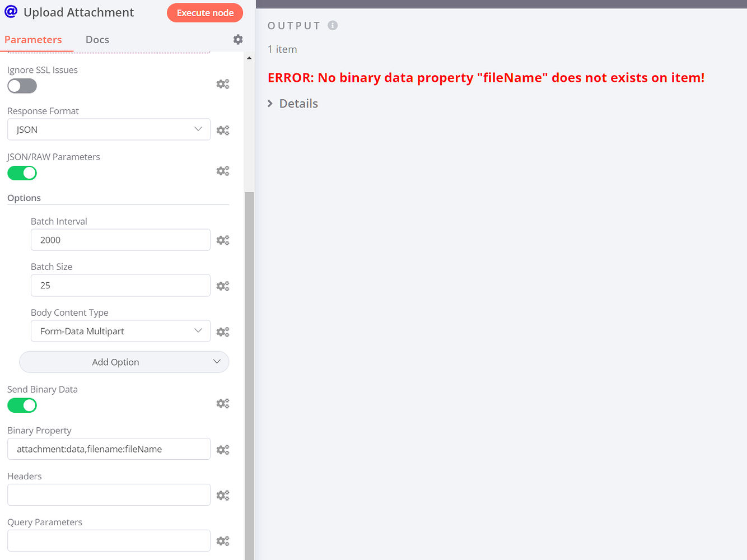
Task: Click the gear icon beside Binary Property
Action: (x=223, y=449)
